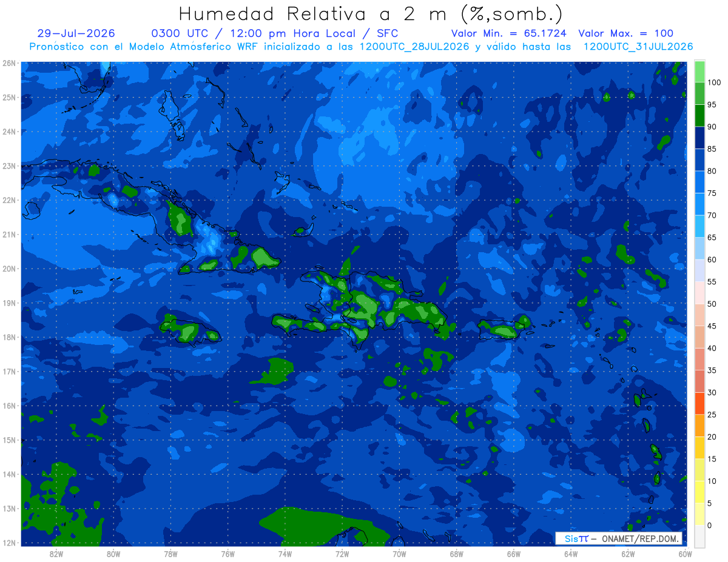Screen dimensions: 728x562
Task: Click the '17N' latitude axis label
Action: pos(9,371)
